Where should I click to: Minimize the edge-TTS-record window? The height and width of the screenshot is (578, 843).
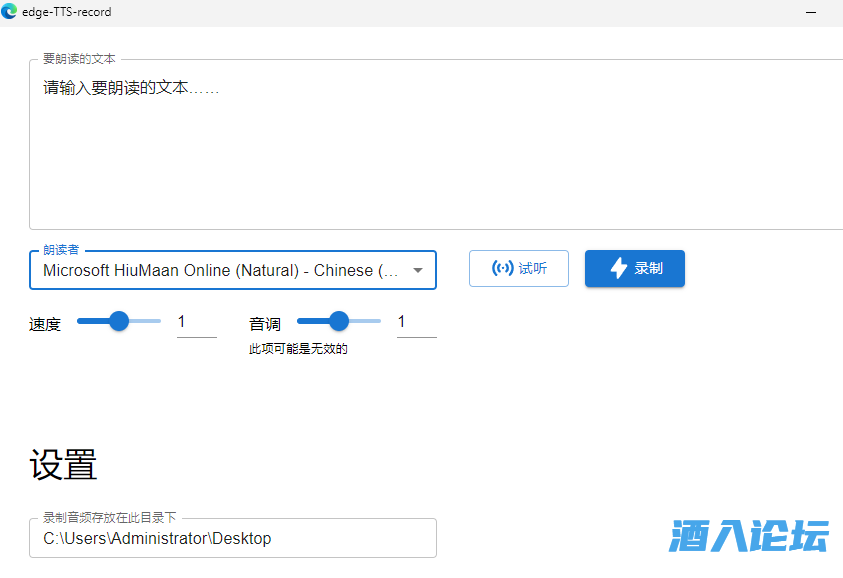pos(813,12)
